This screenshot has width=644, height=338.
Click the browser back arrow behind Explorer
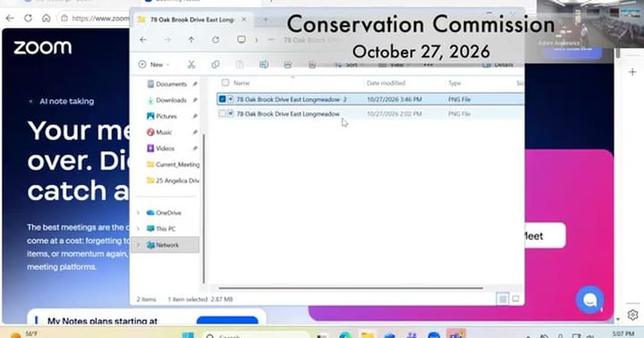coord(10,18)
